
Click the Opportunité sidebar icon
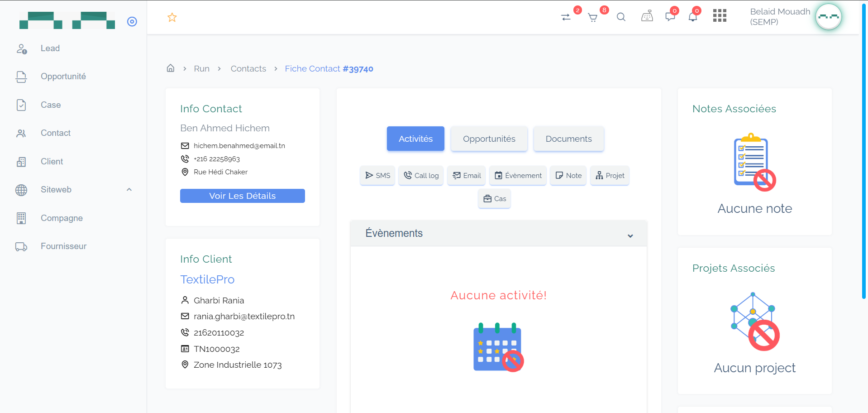coord(21,77)
